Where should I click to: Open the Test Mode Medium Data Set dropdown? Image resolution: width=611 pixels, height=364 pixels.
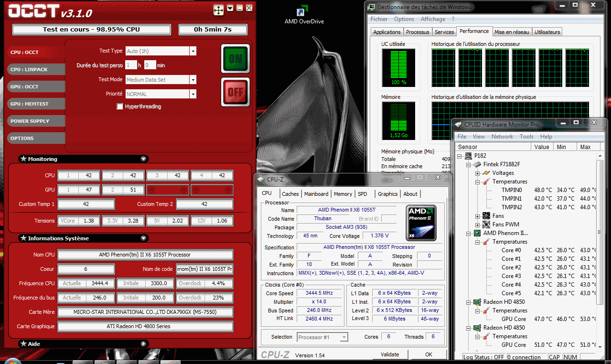tap(193, 80)
